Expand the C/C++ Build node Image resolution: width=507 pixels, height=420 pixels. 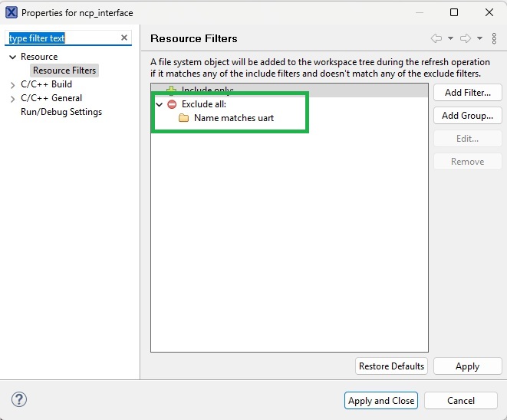[x=12, y=84]
